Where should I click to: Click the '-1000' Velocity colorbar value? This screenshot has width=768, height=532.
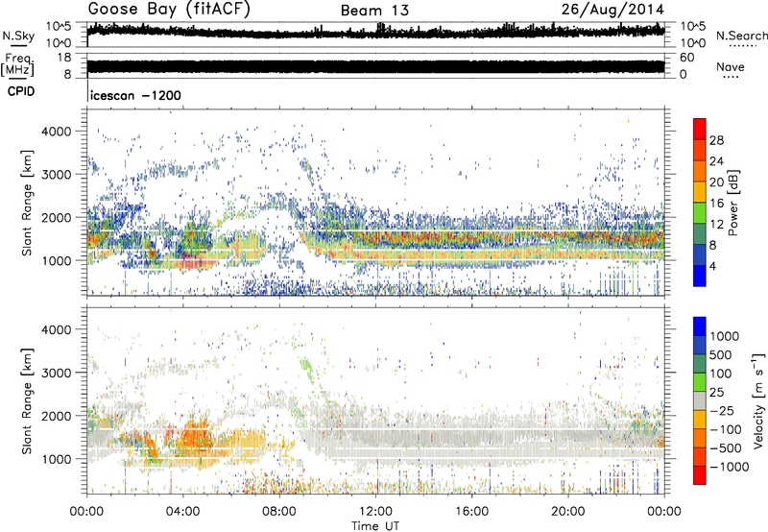click(x=730, y=467)
